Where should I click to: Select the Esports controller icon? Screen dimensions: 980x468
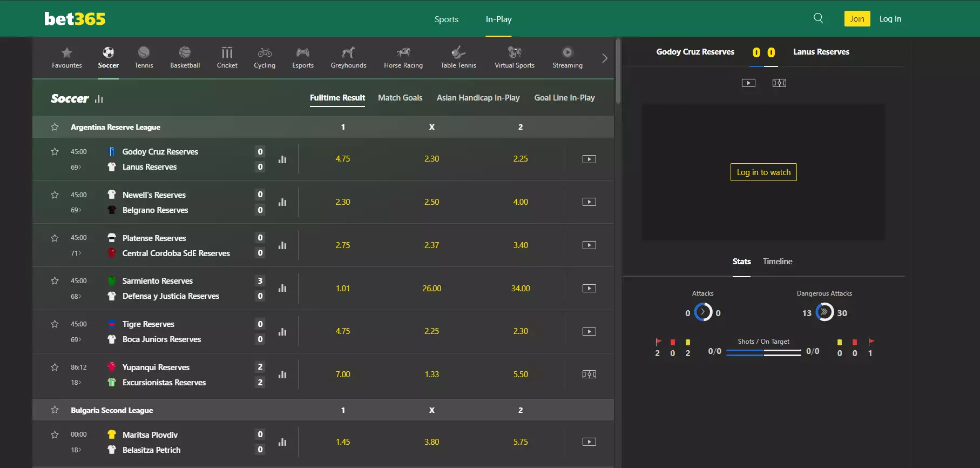pos(303,52)
